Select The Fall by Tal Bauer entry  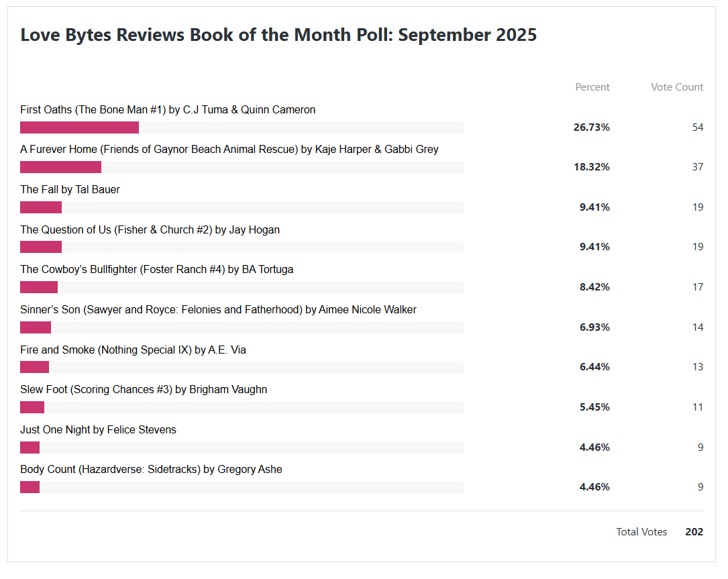(70, 190)
